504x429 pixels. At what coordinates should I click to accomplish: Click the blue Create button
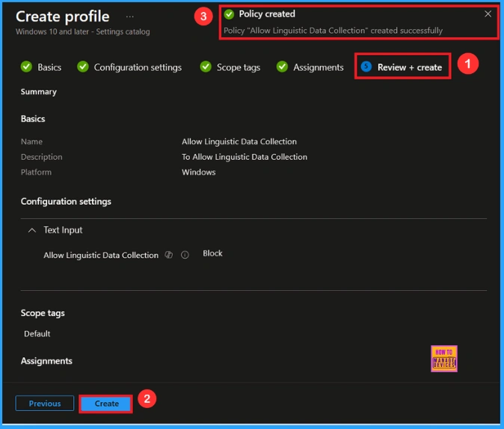pyautogui.click(x=106, y=404)
